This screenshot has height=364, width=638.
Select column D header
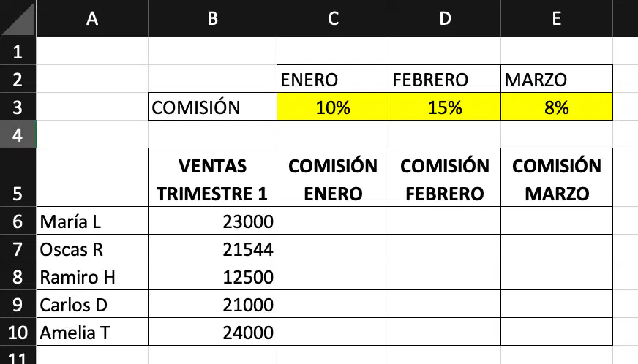[445, 18]
